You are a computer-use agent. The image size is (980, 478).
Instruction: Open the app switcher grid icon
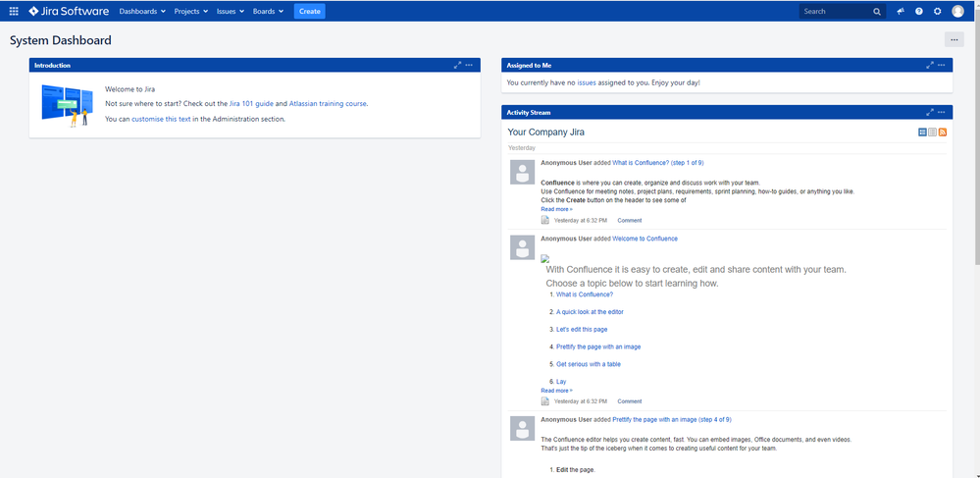pos(14,11)
